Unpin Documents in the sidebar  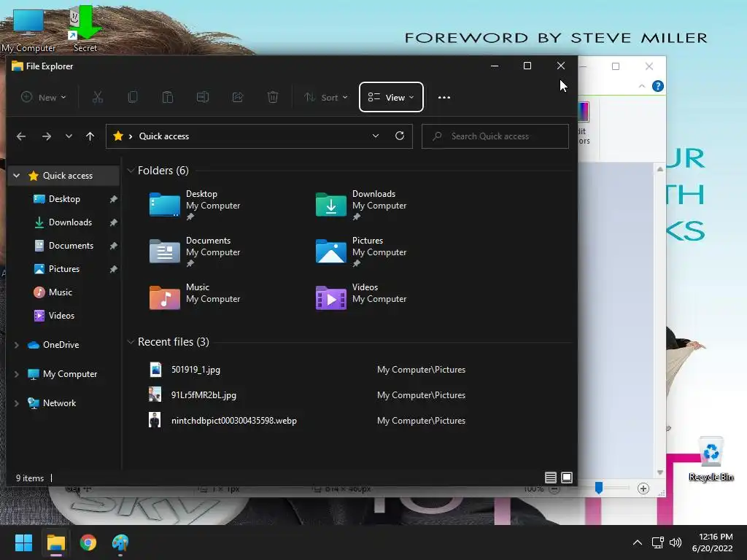[x=113, y=246]
